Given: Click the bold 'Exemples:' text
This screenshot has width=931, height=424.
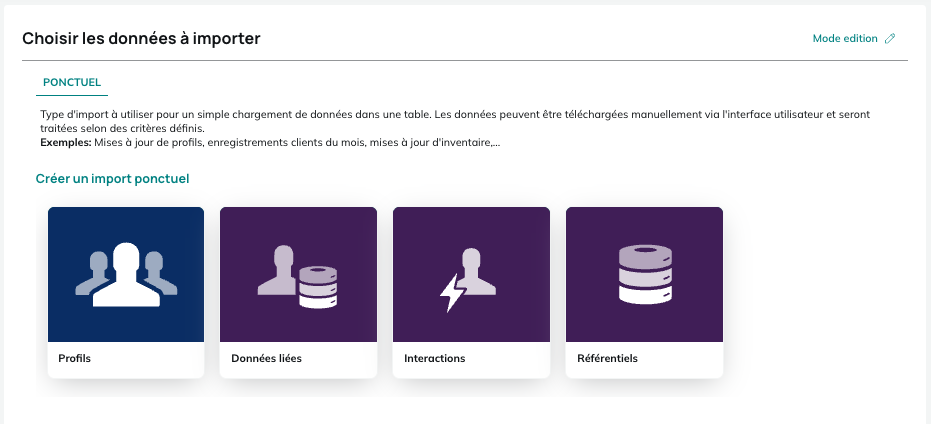Looking at the screenshot, I should pos(66,143).
